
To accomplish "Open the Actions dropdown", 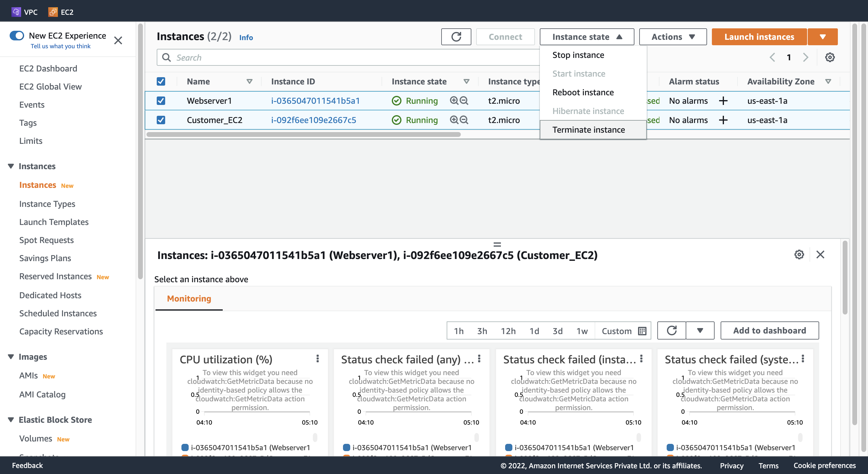I will tap(673, 37).
